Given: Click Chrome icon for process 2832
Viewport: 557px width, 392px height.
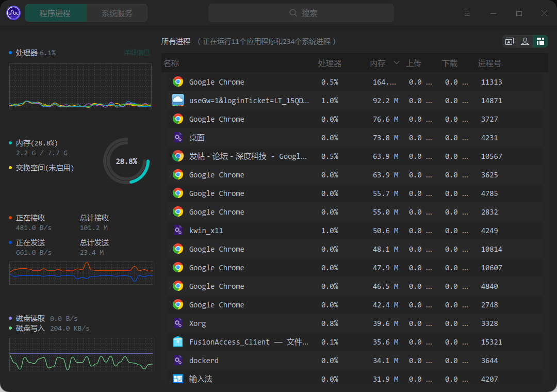Looking at the screenshot, I should (x=178, y=211).
